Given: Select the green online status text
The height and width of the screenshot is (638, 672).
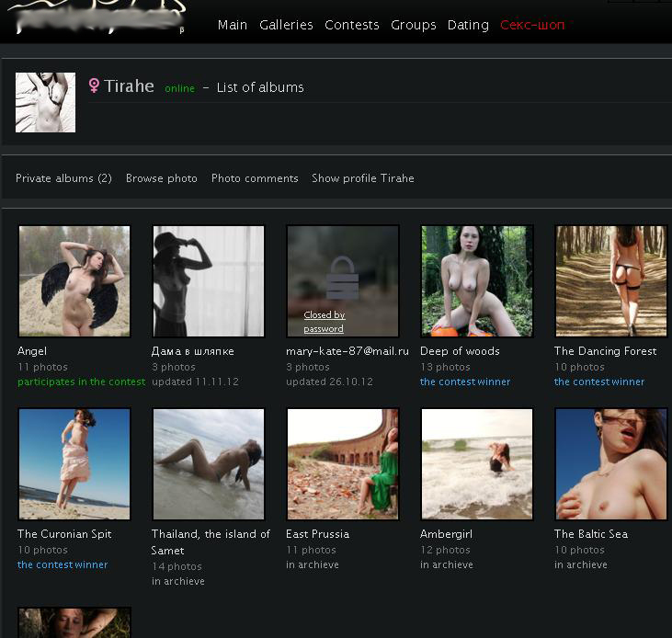Looking at the screenshot, I should pos(179,88).
